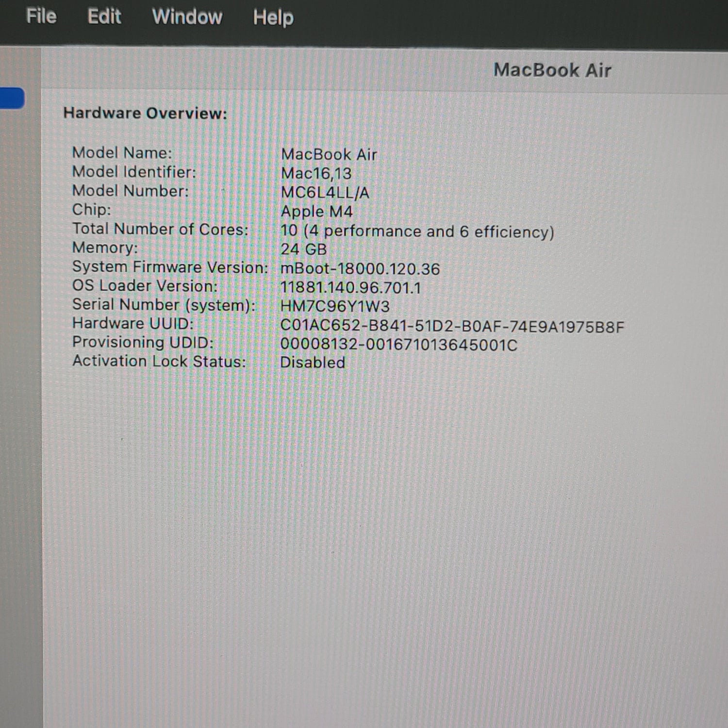Viewport: 728px width, 728px height.
Task: Click the Chip label
Action: point(92,210)
